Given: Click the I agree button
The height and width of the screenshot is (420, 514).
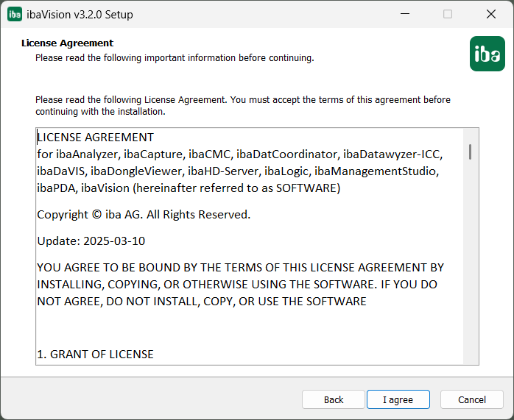Looking at the screenshot, I should click(x=398, y=399).
